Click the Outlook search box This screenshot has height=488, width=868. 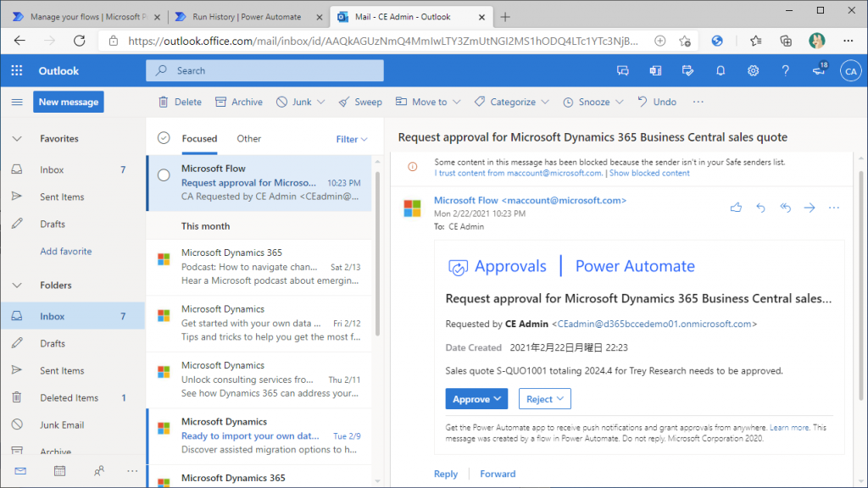(x=264, y=71)
